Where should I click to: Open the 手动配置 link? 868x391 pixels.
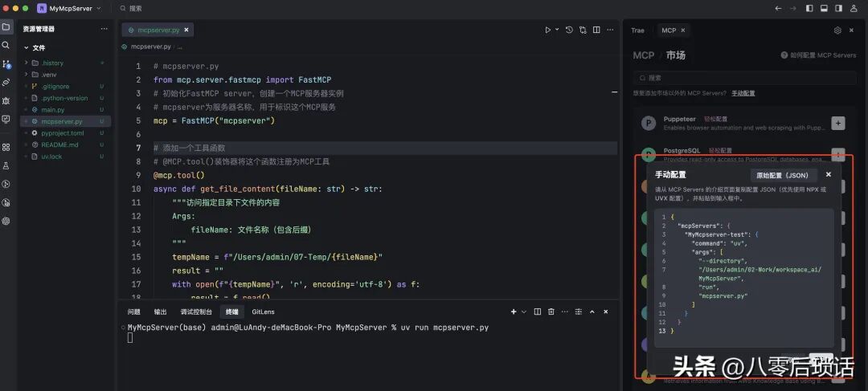(743, 93)
